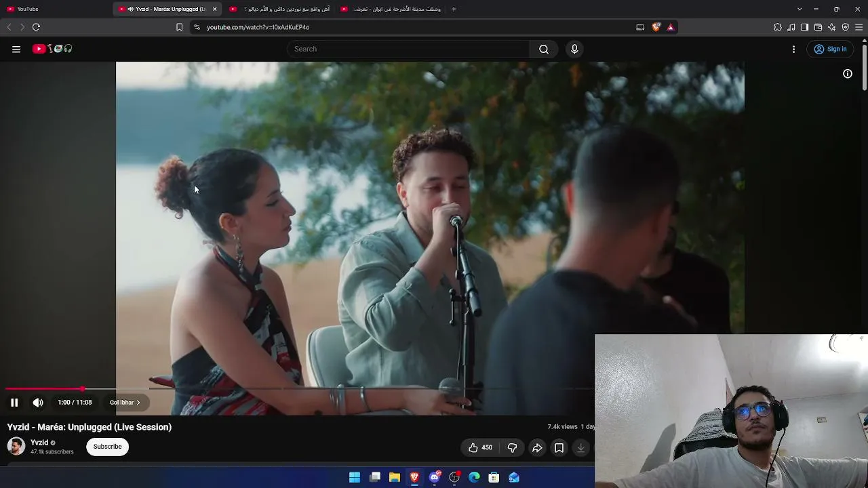Click the search magnifier button

[544, 49]
